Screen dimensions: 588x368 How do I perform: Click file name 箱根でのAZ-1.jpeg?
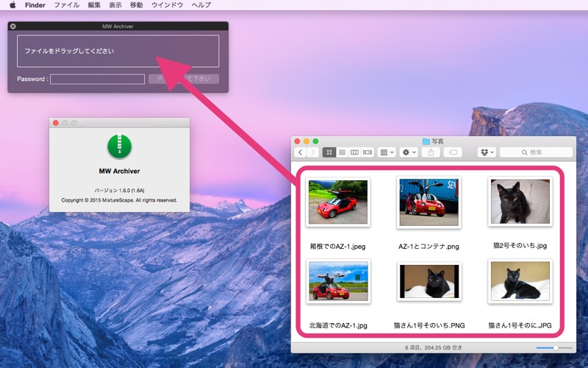337,247
